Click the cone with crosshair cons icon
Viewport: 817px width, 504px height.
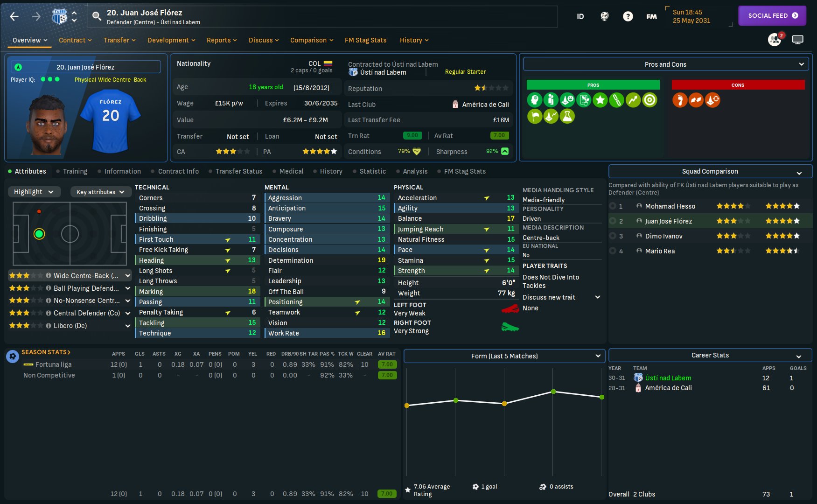click(x=712, y=100)
